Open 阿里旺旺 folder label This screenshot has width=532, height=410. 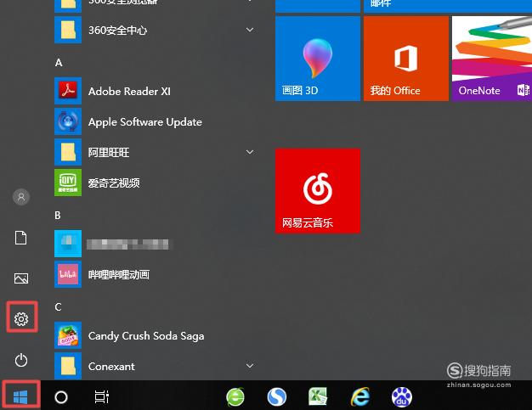pos(109,153)
